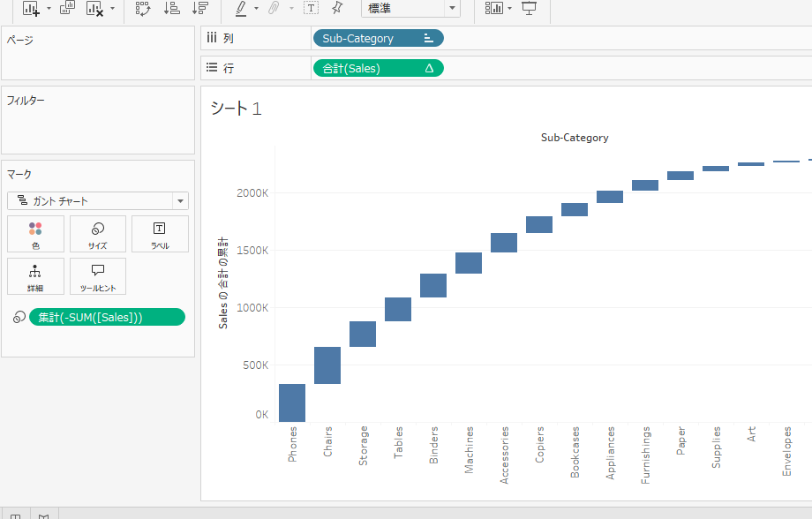Click the show/hide cards toolbar icon
Viewport: 812px width, 519px height.
point(494,8)
